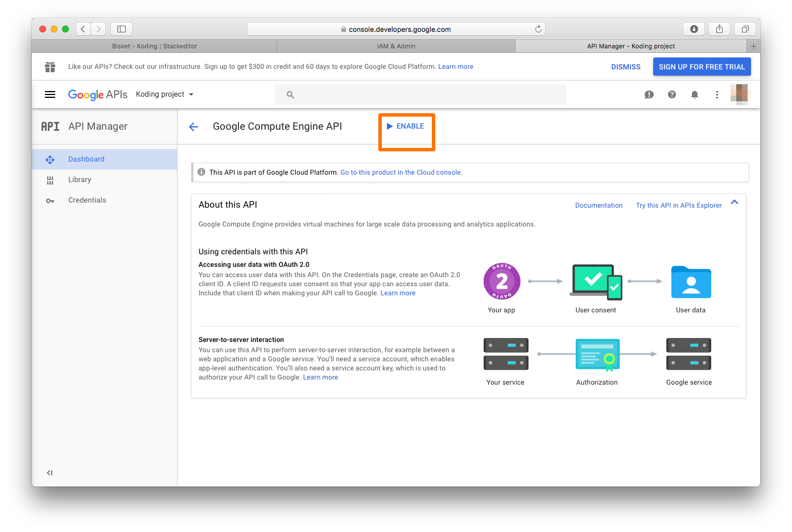Click the console search field

(420, 94)
